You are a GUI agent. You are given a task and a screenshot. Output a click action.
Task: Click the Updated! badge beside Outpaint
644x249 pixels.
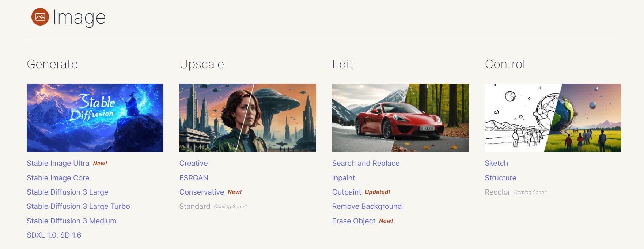(x=378, y=192)
